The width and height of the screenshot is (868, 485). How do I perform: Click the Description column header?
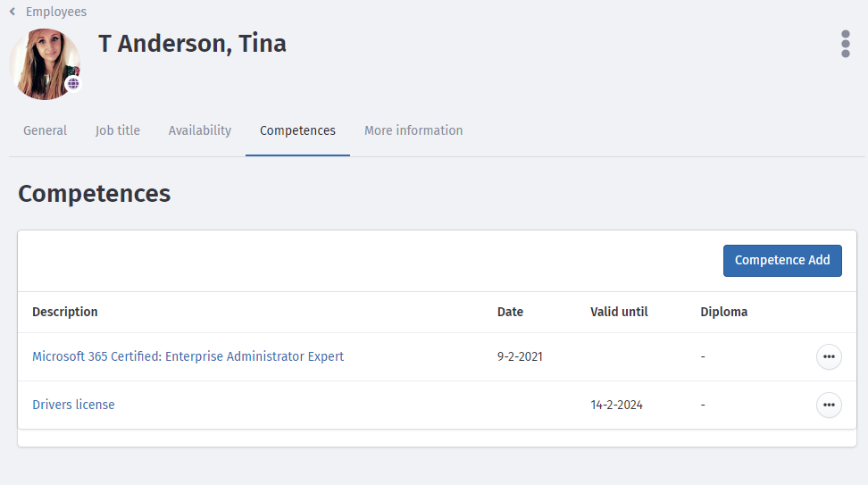[65, 312]
